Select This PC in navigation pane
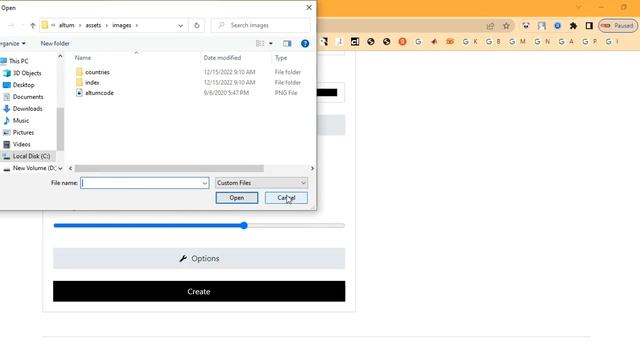This screenshot has height=360, width=640. [x=18, y=61]
